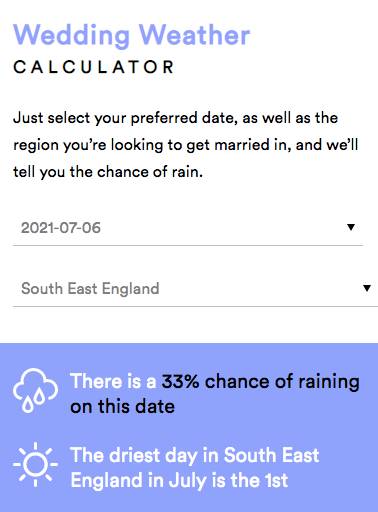Click the underline below the date field

click(x=188, y=245)
